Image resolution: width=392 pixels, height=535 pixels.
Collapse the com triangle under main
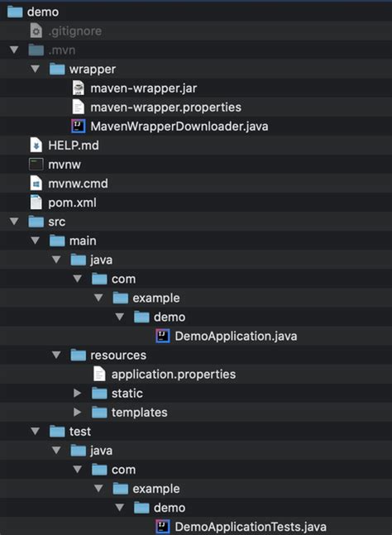[x=78, y=279]
